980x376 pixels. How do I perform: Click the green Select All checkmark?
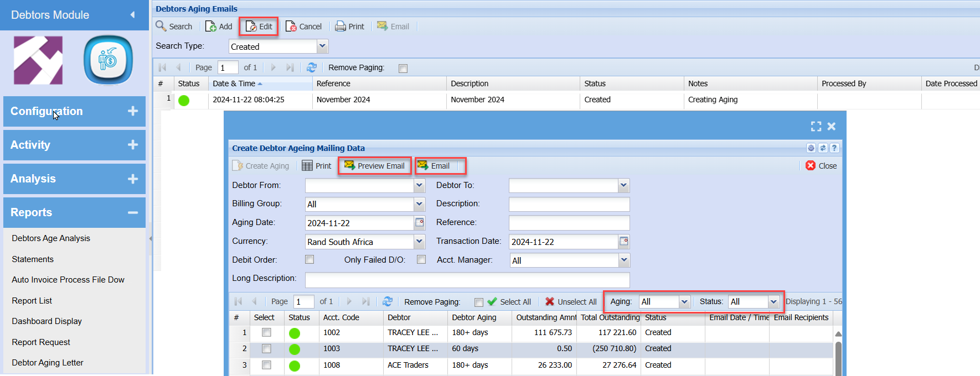[492, 301]
